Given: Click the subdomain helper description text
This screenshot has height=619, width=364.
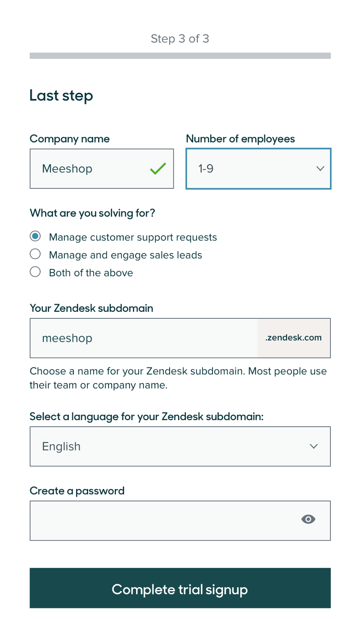Looking at the screenshot, I should [178, 378].
